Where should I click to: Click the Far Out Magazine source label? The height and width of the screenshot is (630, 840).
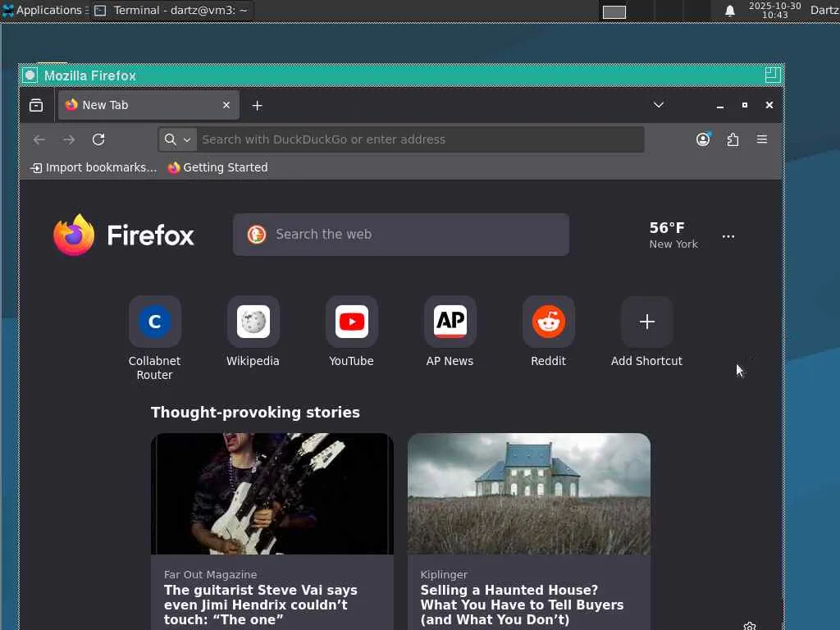211,574
